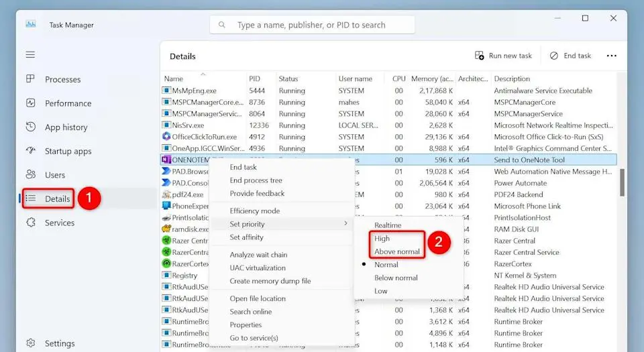Sort by the CPU column header
The height and width of the screenshot is (352, 644).
[x=398, y=78]
